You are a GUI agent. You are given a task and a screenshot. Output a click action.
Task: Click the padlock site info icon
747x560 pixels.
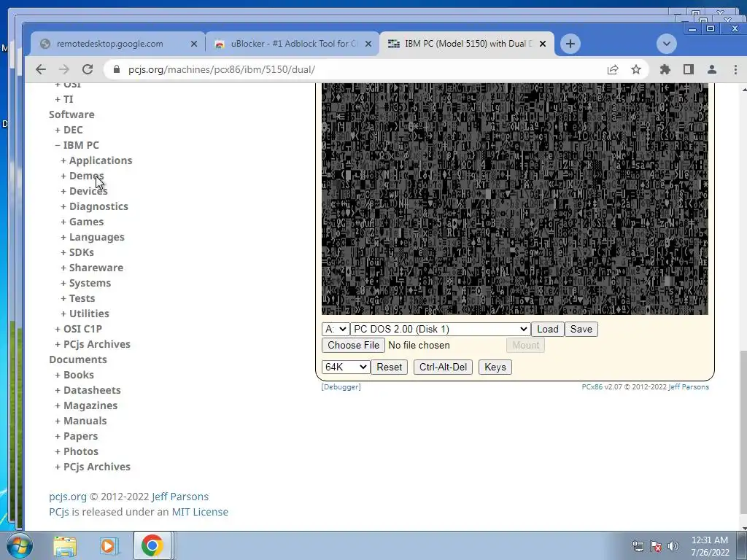pyautogui.click(x=117, y=69)
